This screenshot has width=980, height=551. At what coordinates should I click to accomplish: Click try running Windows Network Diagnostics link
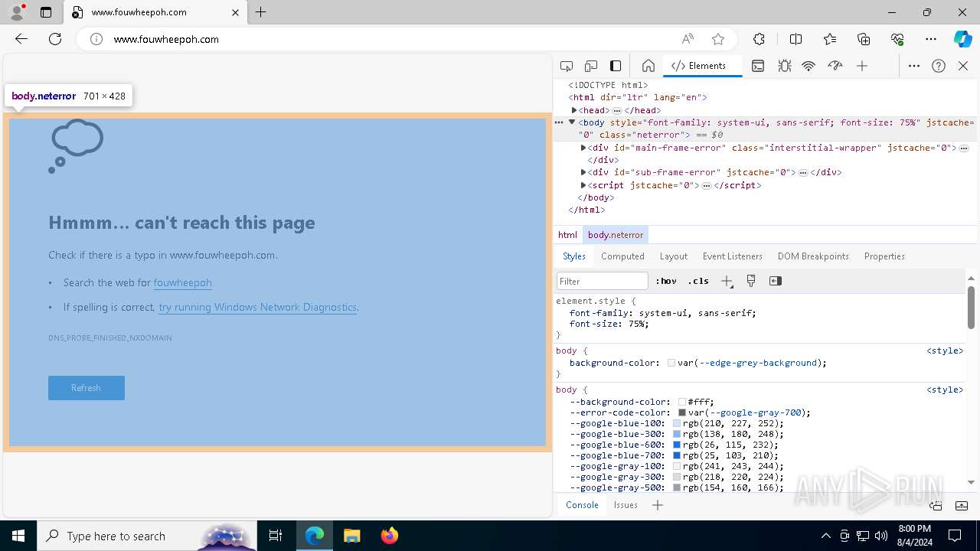(258, 307)
